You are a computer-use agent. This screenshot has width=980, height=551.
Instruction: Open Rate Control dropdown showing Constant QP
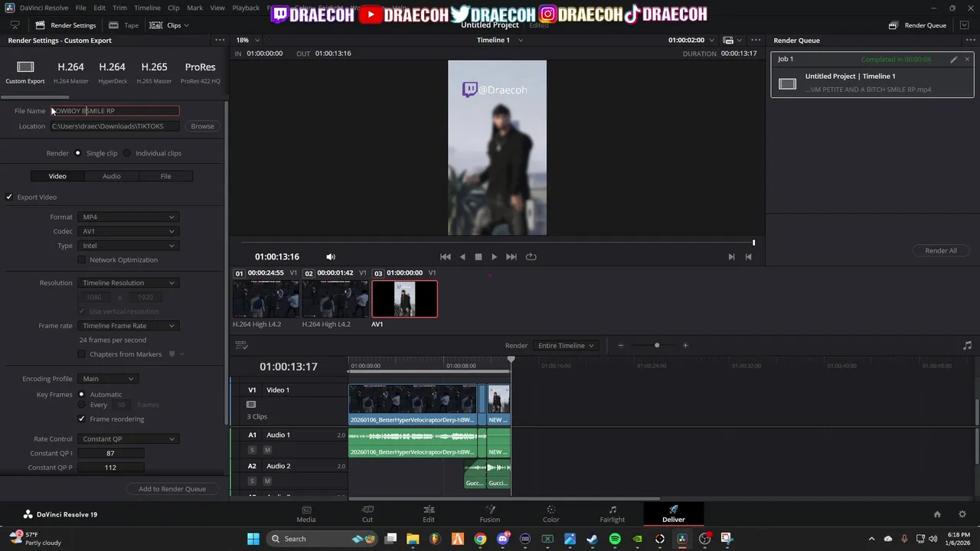(128, 439)
